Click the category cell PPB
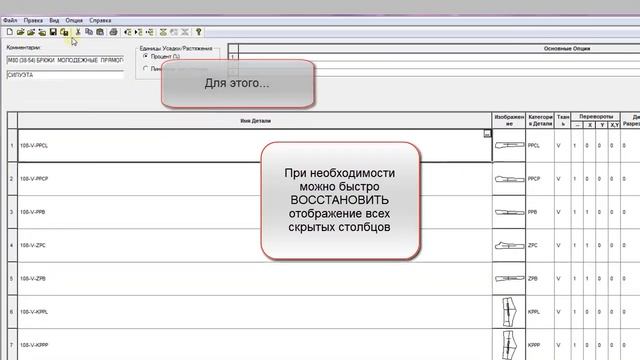 (x=540, y=212)
